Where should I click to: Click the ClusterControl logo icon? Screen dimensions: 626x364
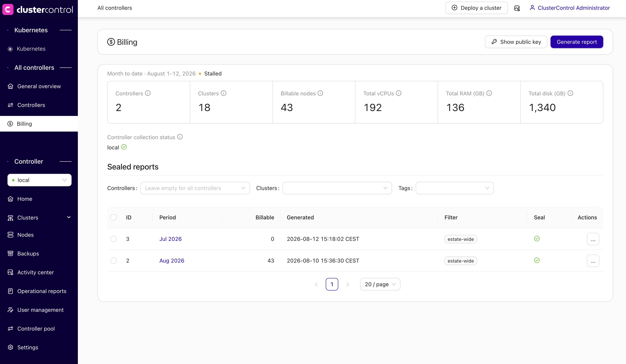[8, 9]
